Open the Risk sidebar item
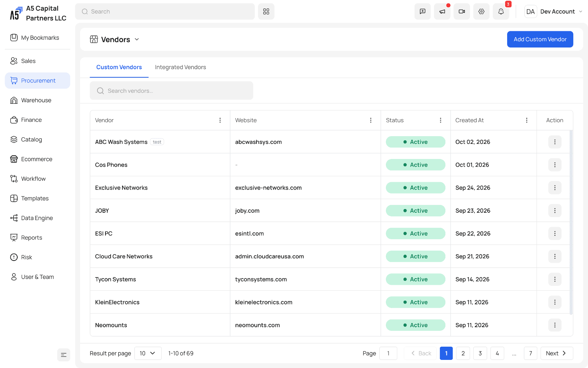 [37, 257]
